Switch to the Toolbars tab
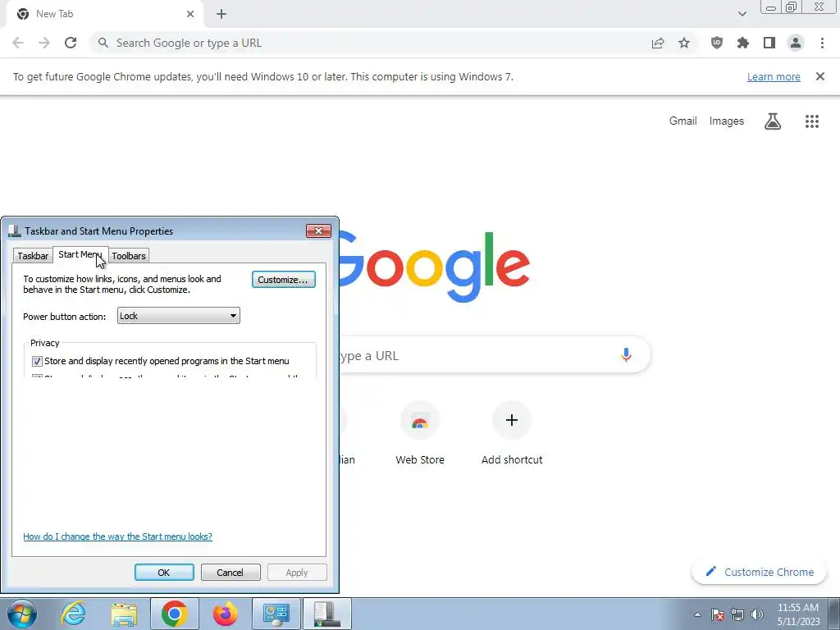840x630 pixels. coord(129,256)
